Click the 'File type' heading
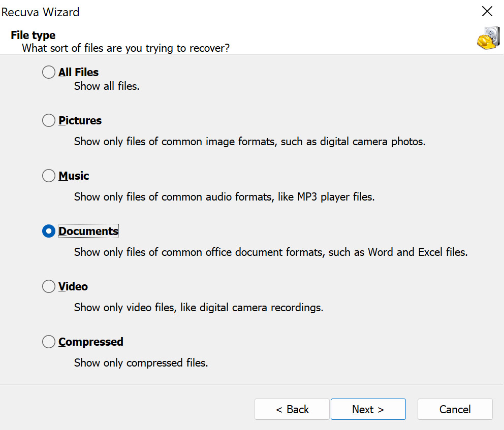 point(33,35)
